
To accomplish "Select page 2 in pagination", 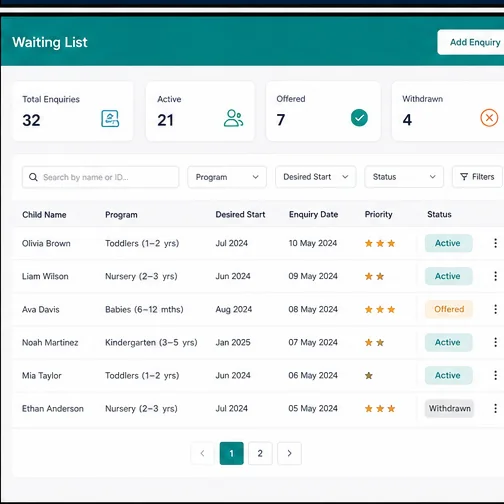I will pos(260,453).
